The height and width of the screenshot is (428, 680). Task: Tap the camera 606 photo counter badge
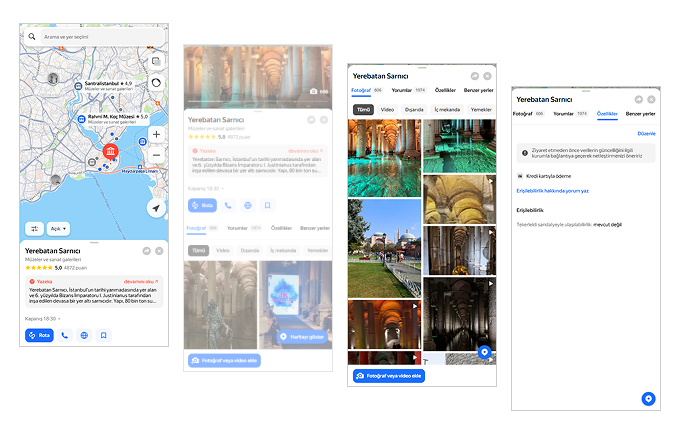tap(319, 91)
